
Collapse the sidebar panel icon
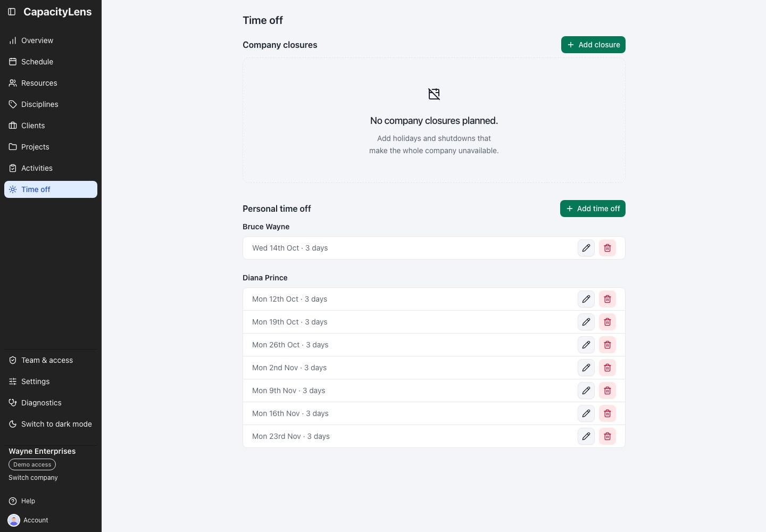12,12
